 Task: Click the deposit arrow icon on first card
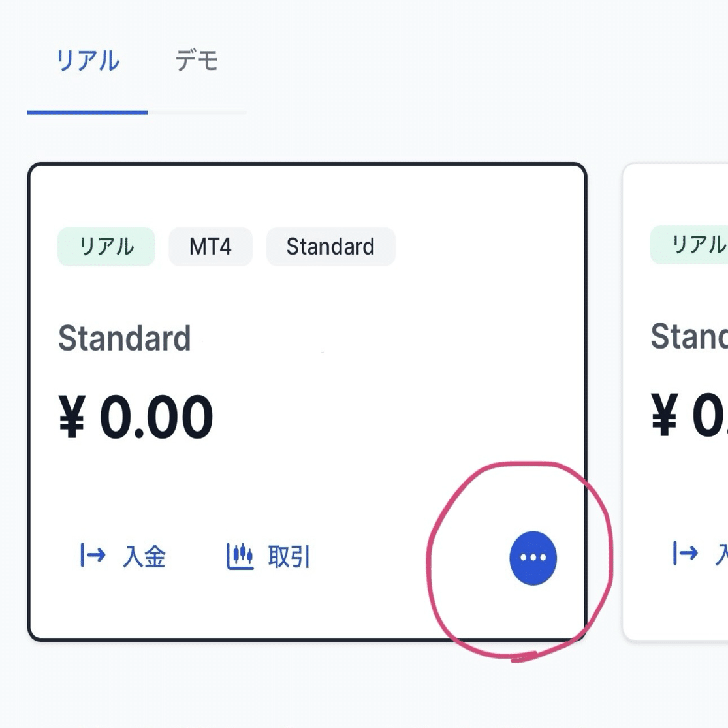[93, 556]
